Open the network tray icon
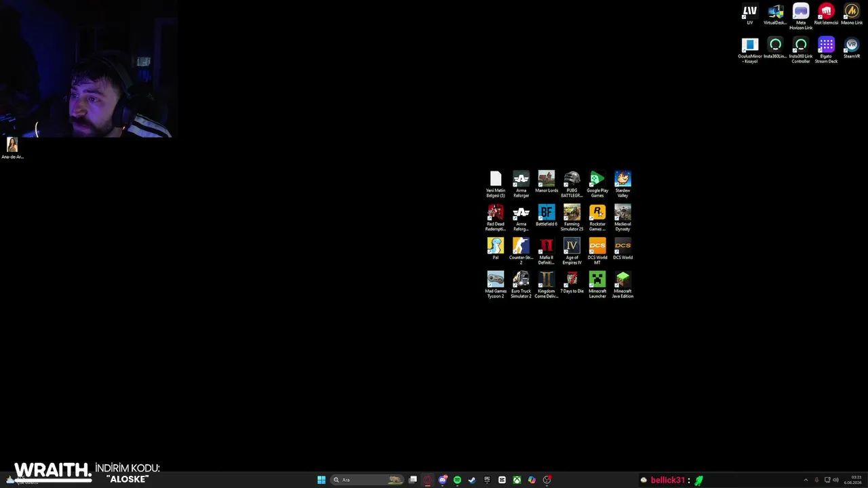The width and height of the screenshot is (868, 488). click(827, 480)
